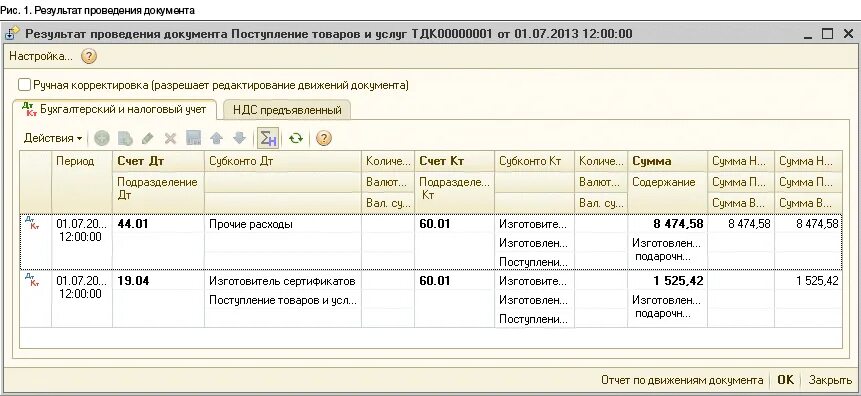Select the Прочие расходы cell
This screenshot has height=396, width=861.
pos(283,224)
